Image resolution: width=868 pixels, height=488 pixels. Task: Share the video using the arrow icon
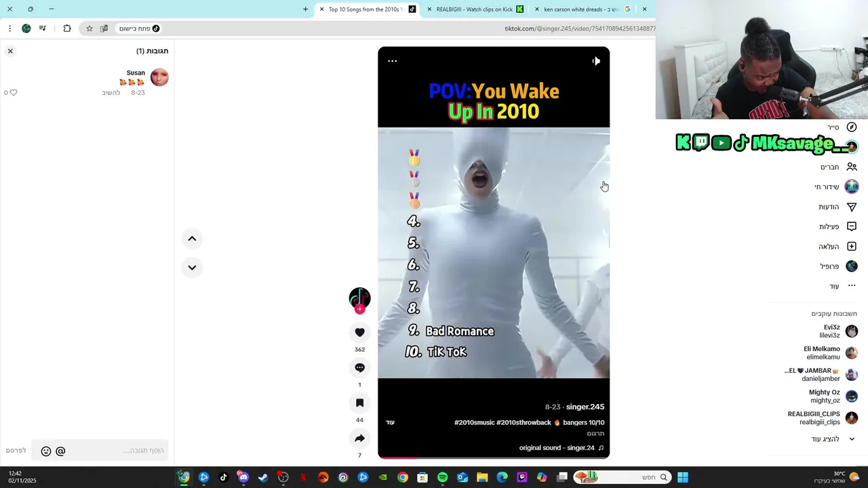(x=359, y=438)
